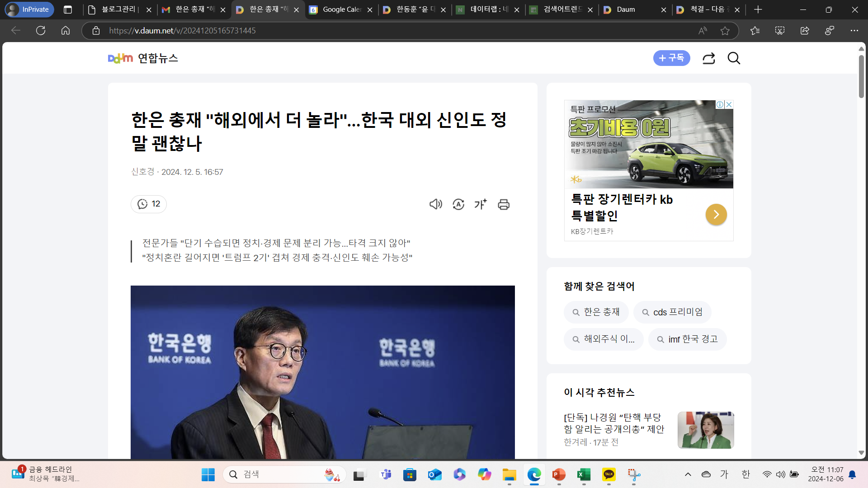Click the browser refresh icon

[41, 30]
